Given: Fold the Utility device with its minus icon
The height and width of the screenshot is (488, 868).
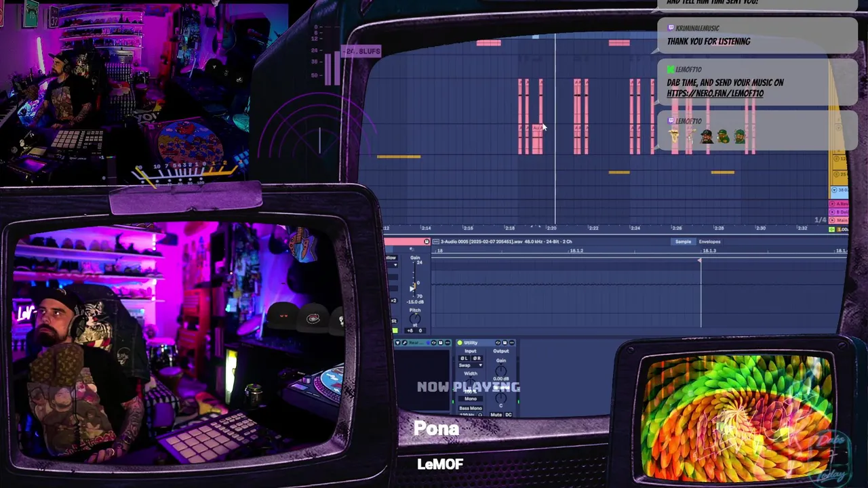Looking at the screenshot, I should pos(511,342).
